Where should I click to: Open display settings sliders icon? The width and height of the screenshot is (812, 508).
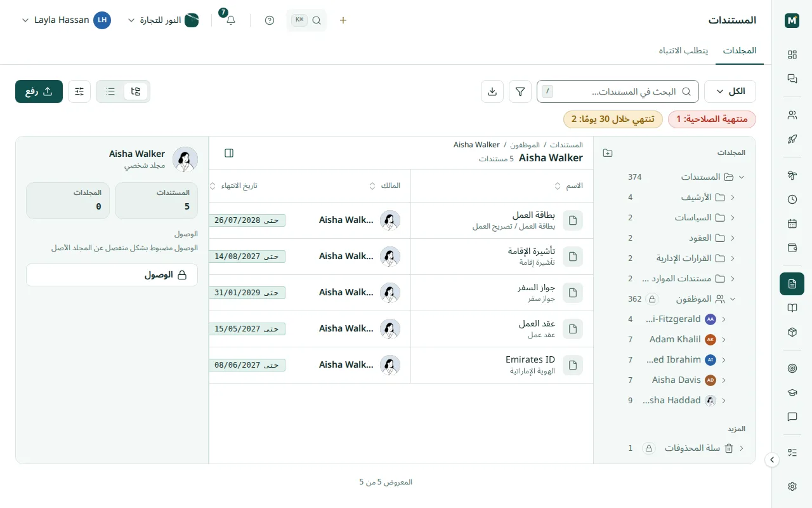(79, 91)
